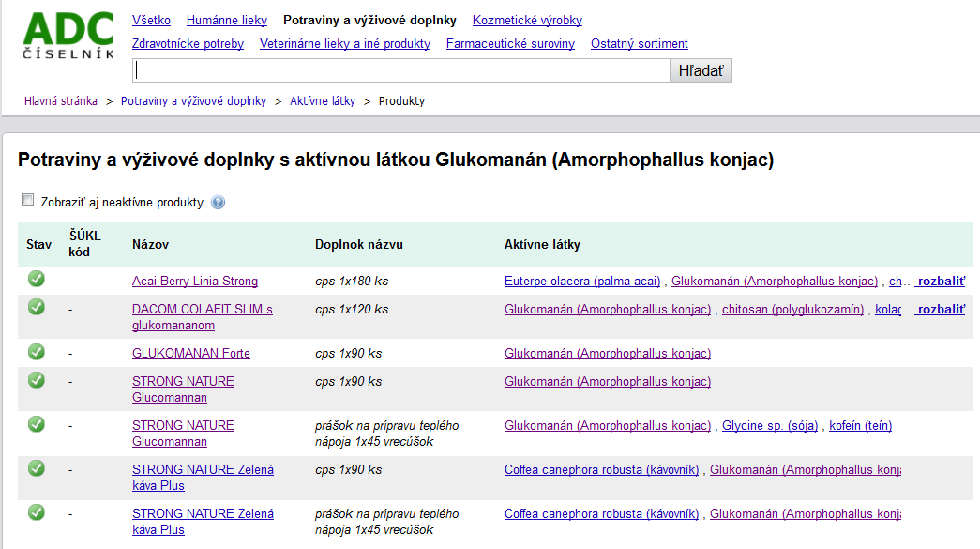980x549 pixels.
Task: Click the 'Hľadať' search button
Action: click(701, 70)
